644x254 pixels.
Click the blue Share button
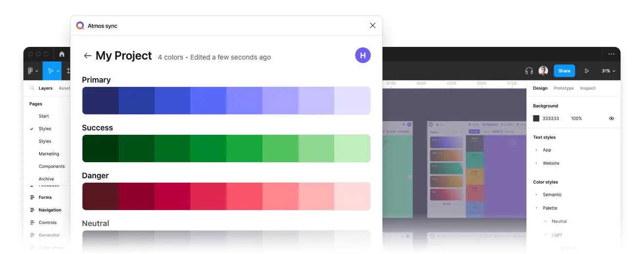564,71
